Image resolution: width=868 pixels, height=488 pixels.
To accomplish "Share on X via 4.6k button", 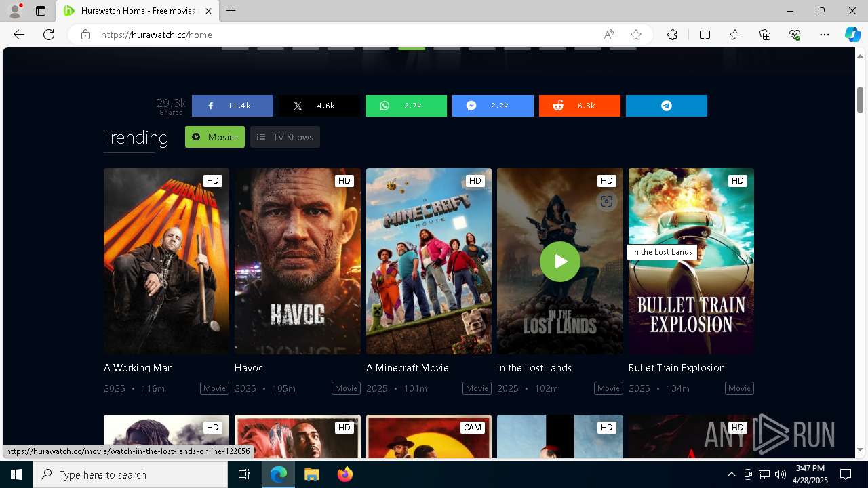I will pos(319,106).
